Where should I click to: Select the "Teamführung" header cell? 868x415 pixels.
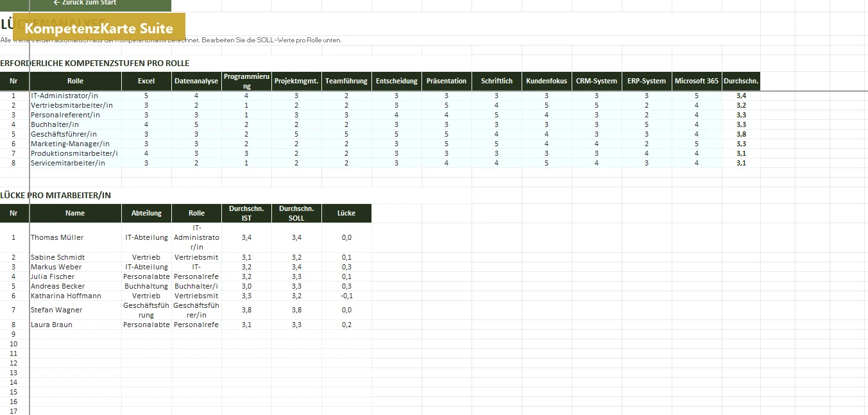click(x=346, y=81)
